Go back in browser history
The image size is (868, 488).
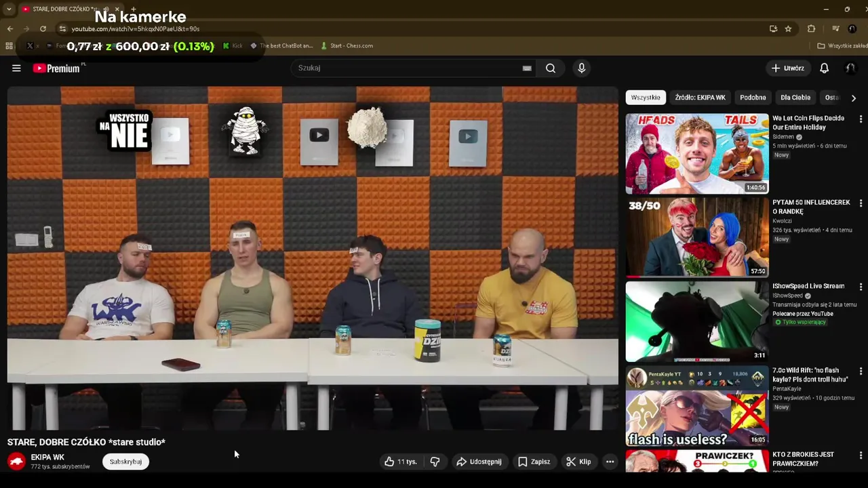[9, 28]
